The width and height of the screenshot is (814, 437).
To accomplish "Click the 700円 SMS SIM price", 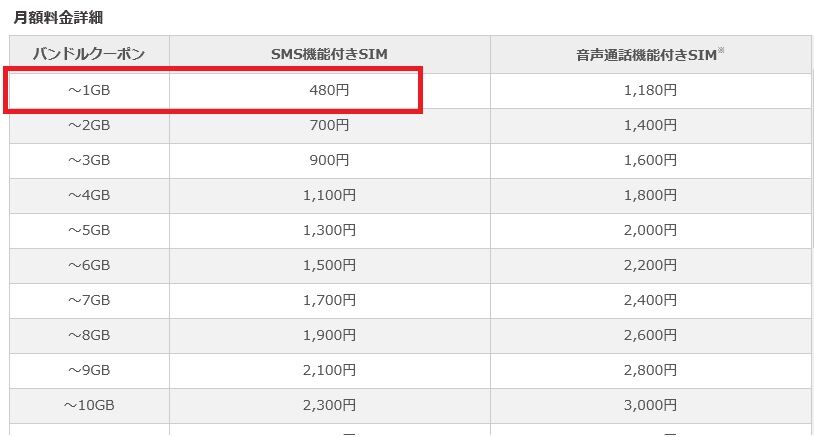I will click(329, 125).
